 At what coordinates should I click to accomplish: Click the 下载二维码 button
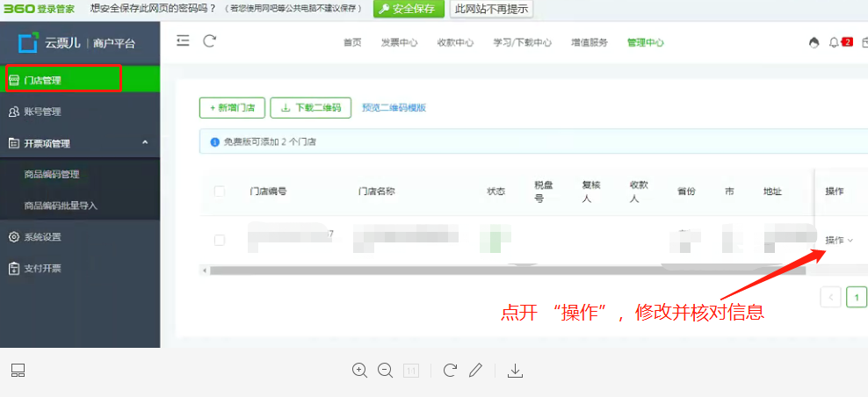coord(311,107)
